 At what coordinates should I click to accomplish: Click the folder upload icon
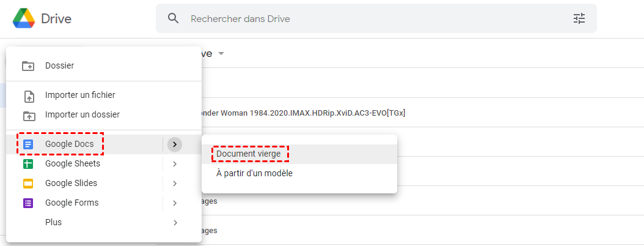[x=28, y=115]
